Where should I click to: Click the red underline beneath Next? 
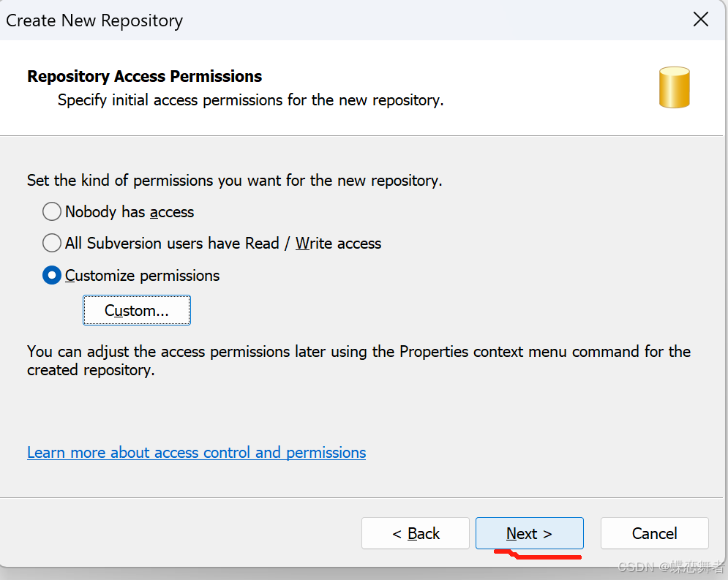538,554
